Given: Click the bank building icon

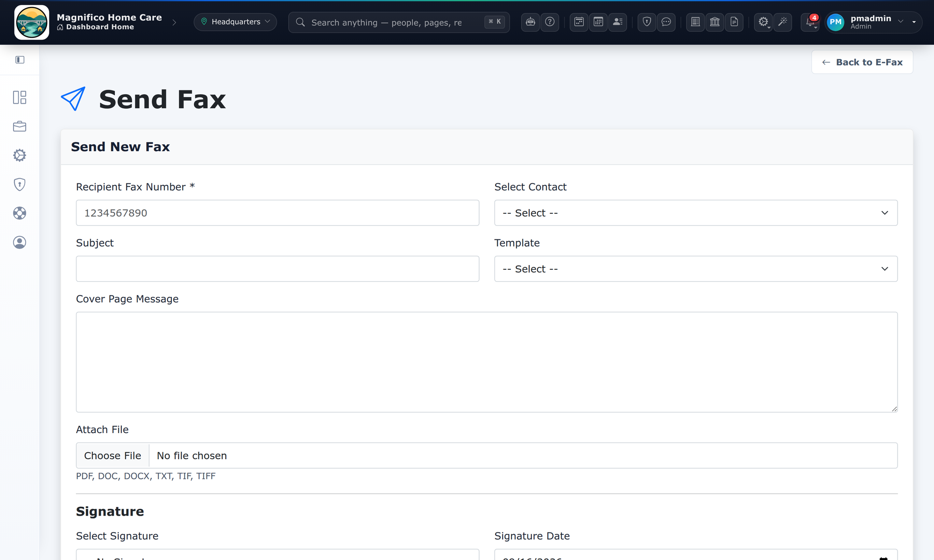Looking at the screenshot, I should point(715,22).
